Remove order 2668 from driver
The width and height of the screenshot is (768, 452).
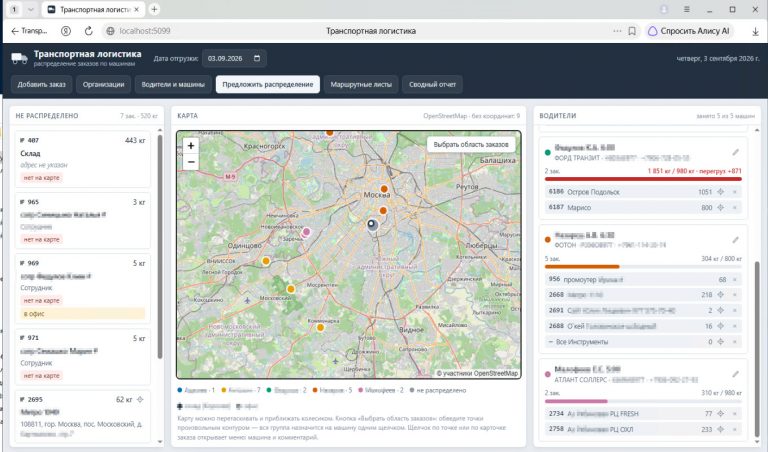point(735,295)
